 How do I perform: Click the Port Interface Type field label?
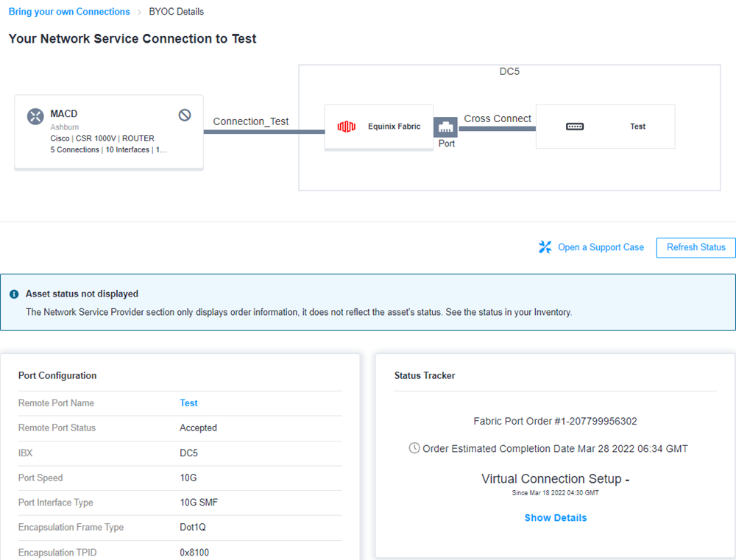point(56,503)
